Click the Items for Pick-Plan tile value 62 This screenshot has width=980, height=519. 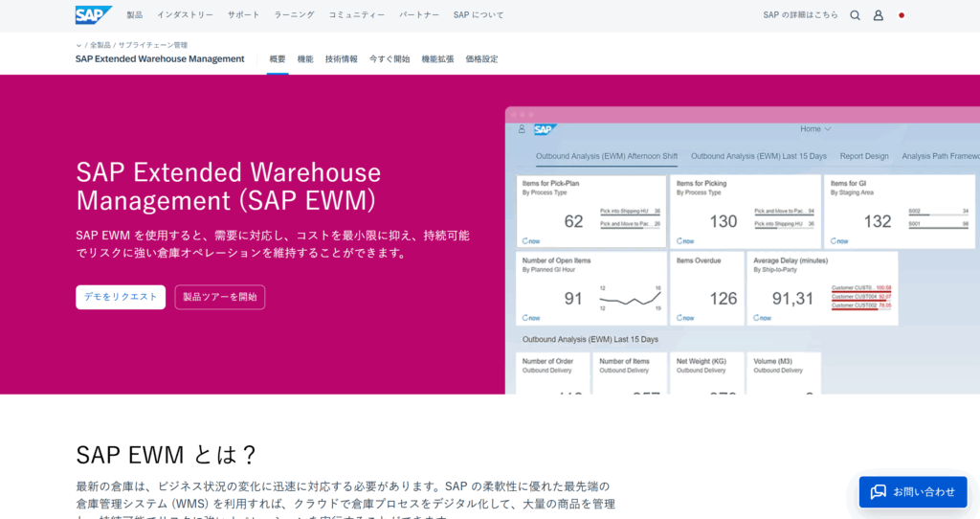[x=574, y=221]
